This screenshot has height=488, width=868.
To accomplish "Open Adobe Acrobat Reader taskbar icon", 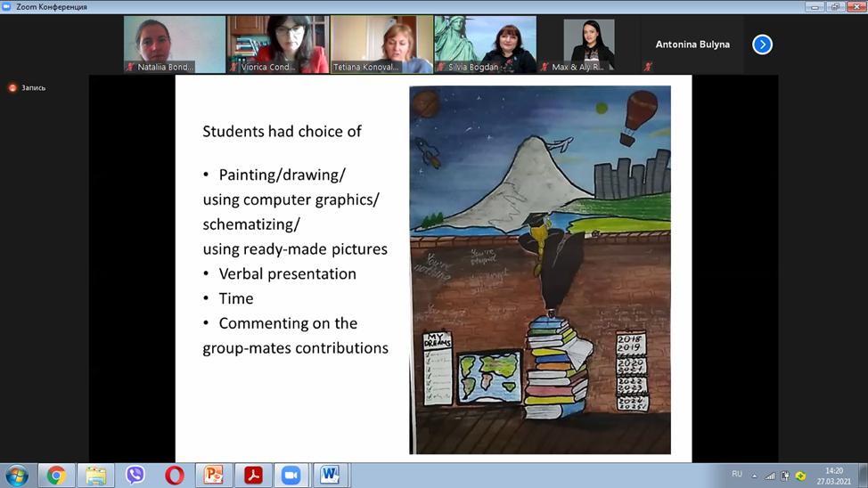I will tap(252, 476).
